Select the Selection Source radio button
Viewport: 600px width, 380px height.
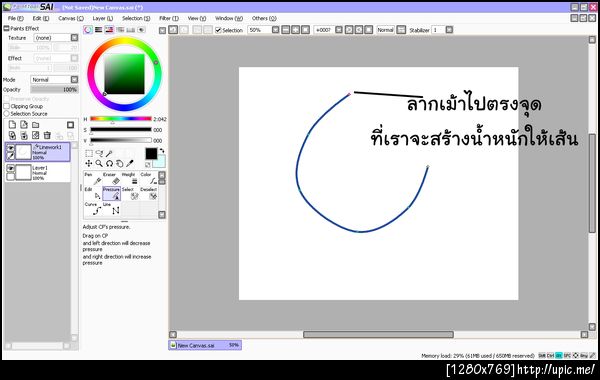tap(7, 114)
